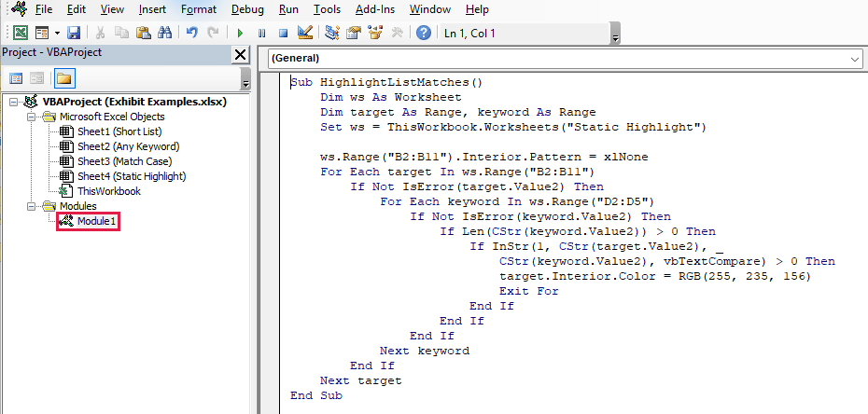Screen dimensions: 868x414
Task: Click the VBA application icon left of the File menu
Action: point(19,8)
